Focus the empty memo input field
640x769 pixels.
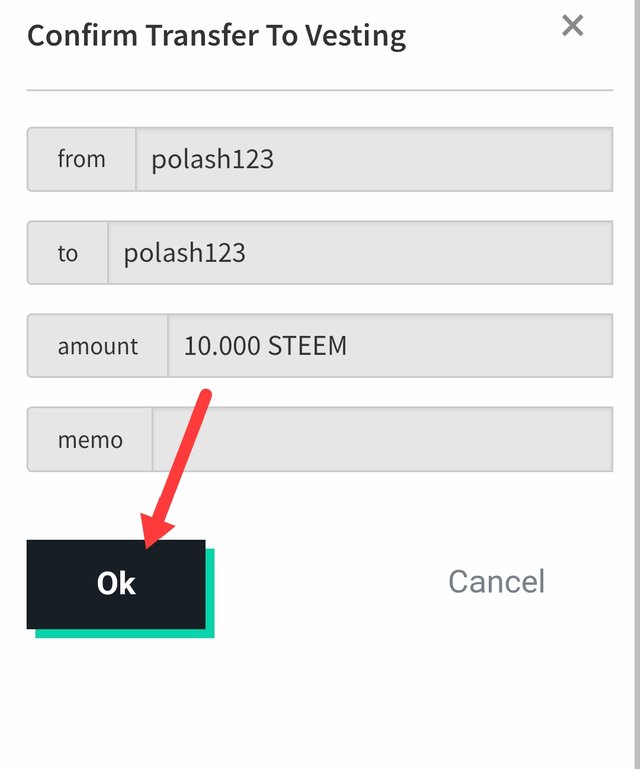(382, 439)
